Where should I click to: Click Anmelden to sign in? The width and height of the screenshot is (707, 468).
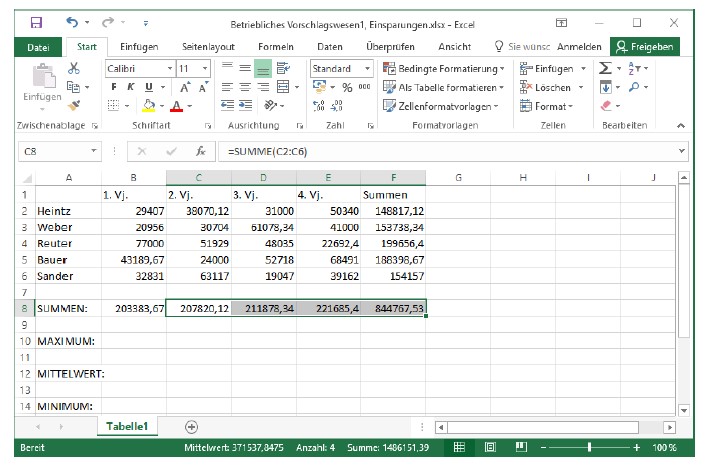click(579, 47)
